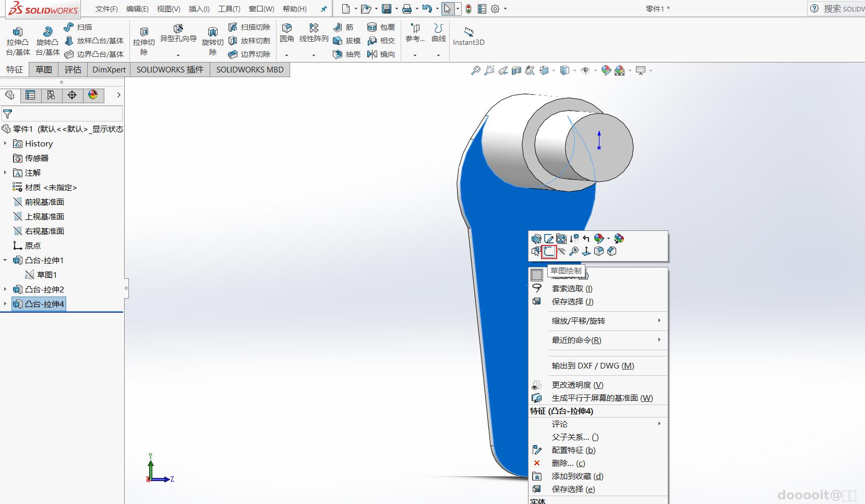Screen dimensions: 865x504
Task: Choose 输出到 DXF / DWG from context menu
Action: coord(593,366)
